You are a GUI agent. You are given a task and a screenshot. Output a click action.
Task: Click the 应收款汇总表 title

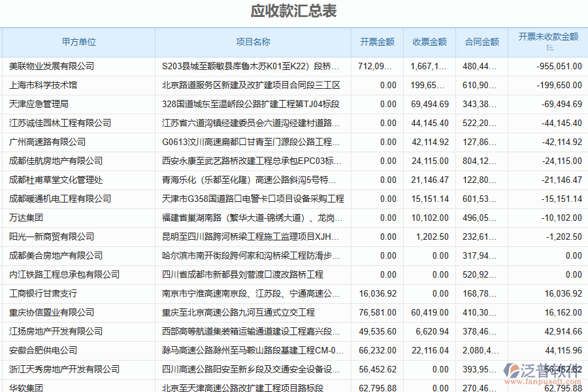[x=293, y=10]
